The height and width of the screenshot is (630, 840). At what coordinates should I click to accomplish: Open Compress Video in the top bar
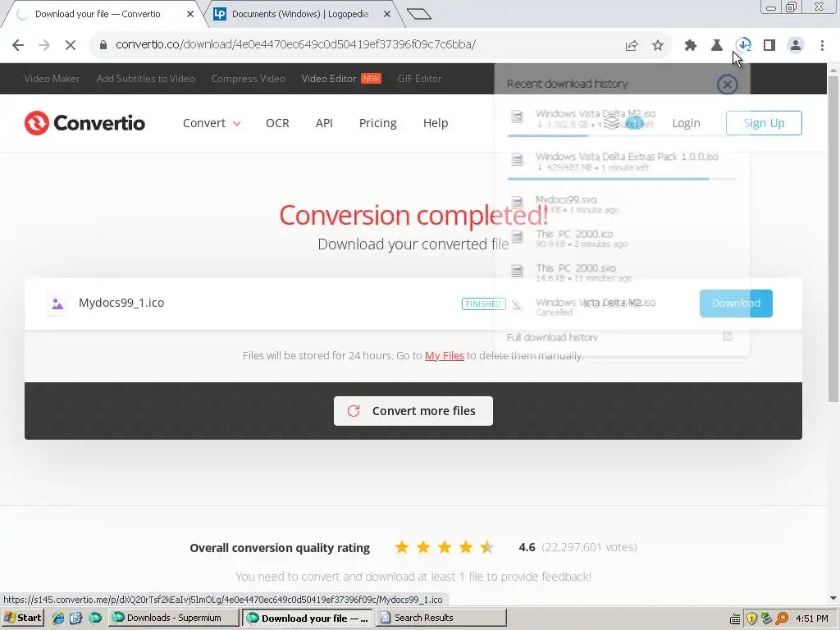(249, 79)
